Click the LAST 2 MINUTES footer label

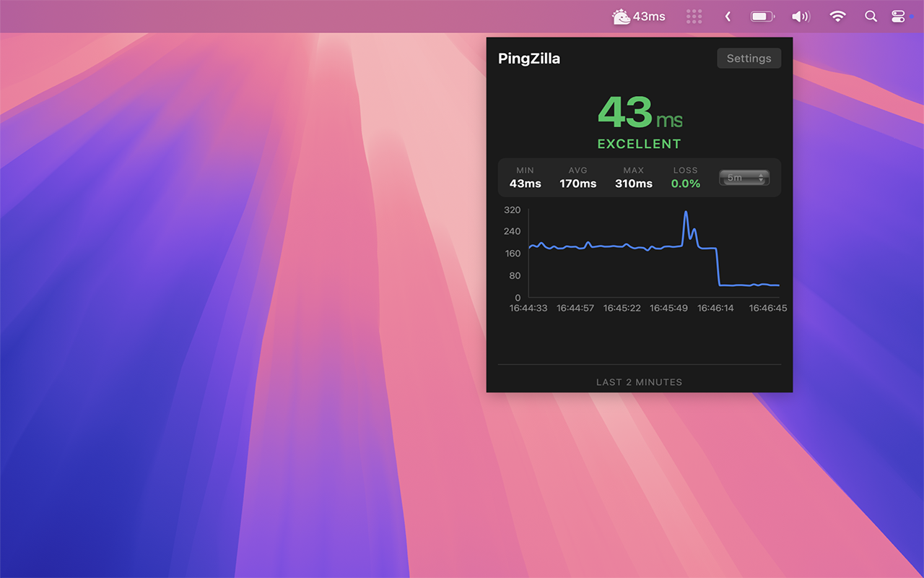pos(639,381)
